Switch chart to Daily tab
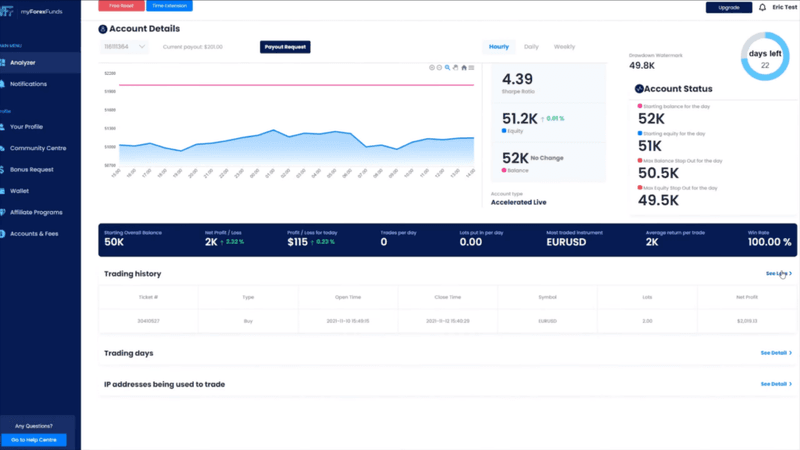 pos(531,46)
